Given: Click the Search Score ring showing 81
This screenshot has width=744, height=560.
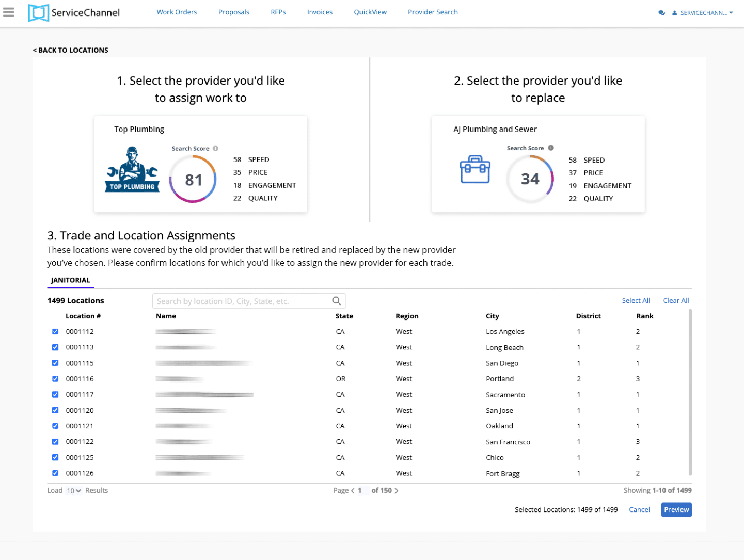Looking at the screenshot, I should 193,179.
